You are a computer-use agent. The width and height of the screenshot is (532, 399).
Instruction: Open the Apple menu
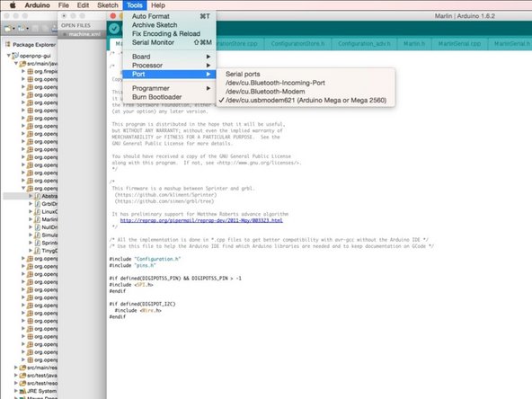click(13, 5)
